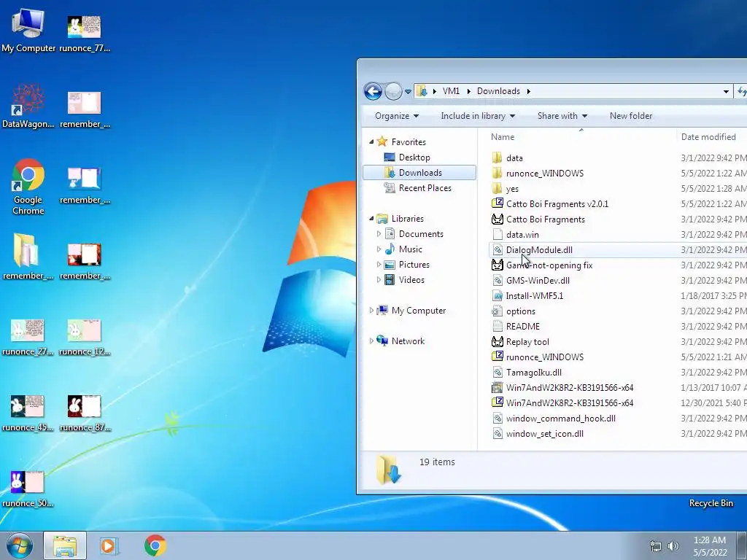Open Chrome from the taskbar
Image resolution: width=747 pixels, height=560 pixels.
tap(155, 545)
